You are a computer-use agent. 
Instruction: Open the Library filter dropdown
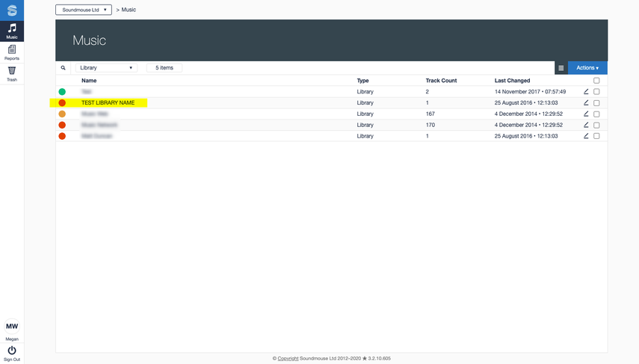[x=106, y=68]
